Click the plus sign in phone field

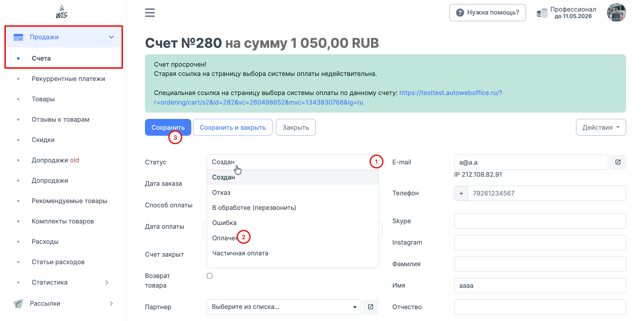461,193
